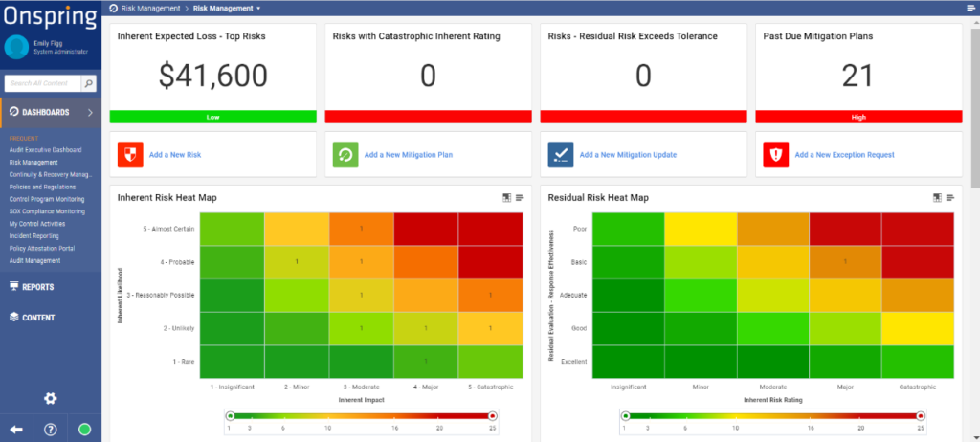Click the green New Mitigation Plan icon

pyautogui.click(x=345, y=154)
